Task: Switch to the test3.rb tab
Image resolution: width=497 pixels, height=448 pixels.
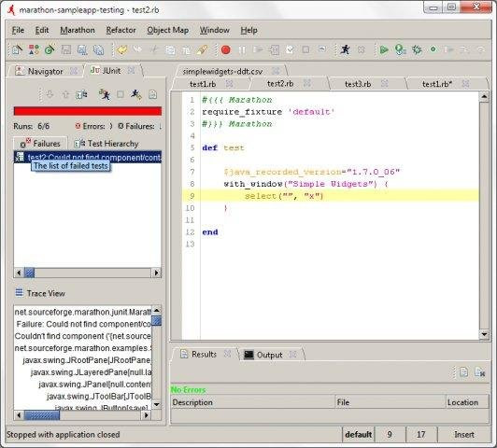Action: (x=358, y=84)
